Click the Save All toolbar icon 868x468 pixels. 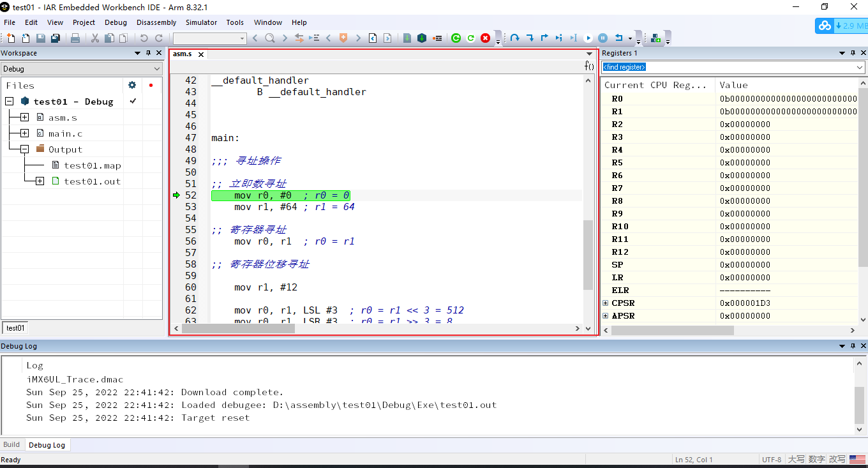click(x=55, y=38)
